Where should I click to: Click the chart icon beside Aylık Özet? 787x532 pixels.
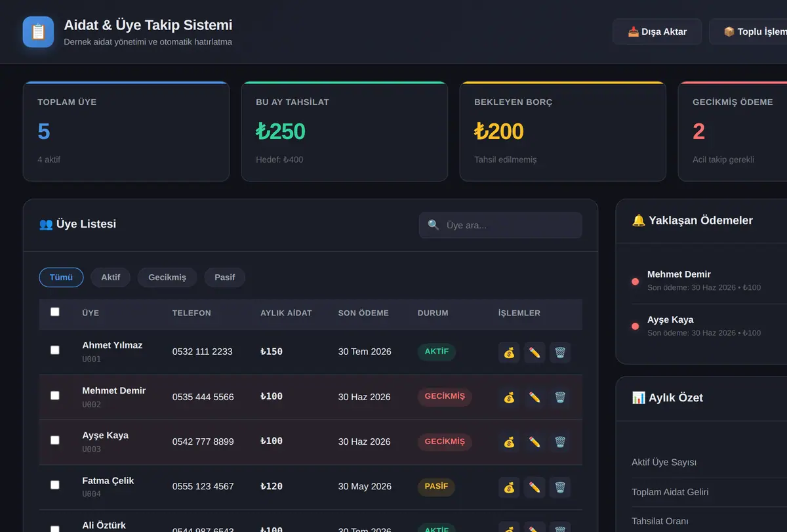pyautogui.click(x=638, y=398)
